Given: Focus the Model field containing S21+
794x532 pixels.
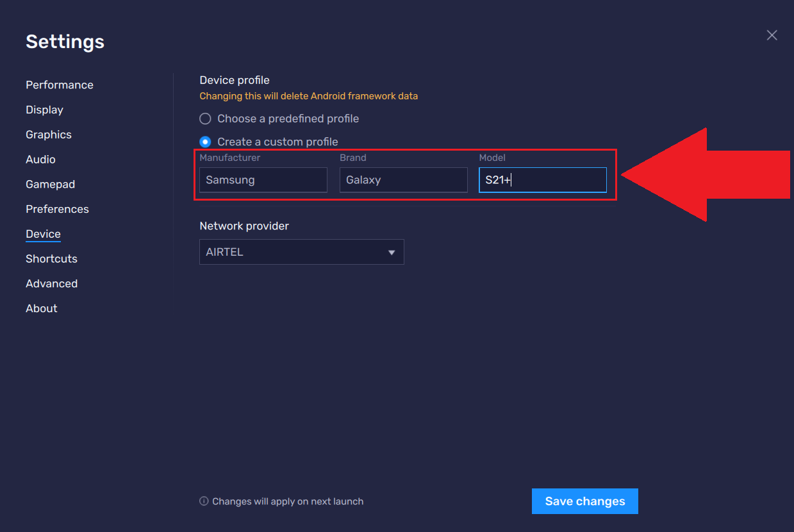Looking at the screenshot, I should coord(542,180).
